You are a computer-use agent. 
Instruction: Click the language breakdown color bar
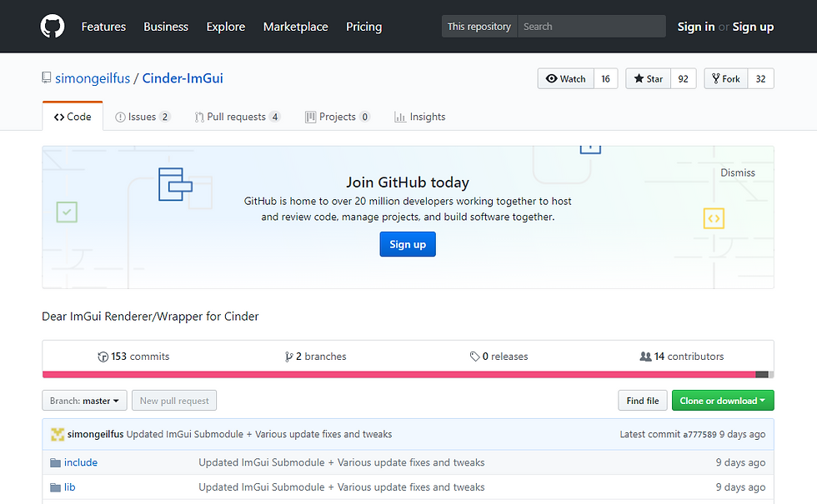click(408, 374)
